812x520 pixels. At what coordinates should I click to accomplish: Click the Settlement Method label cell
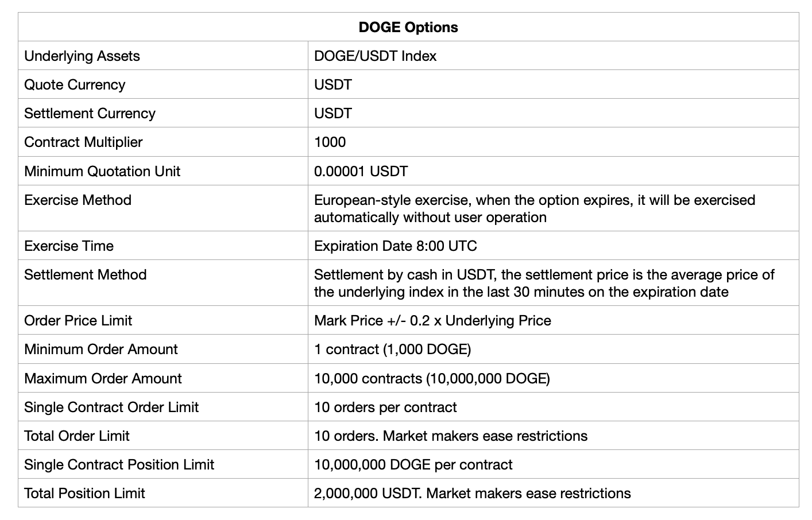[x=85, y=275]
